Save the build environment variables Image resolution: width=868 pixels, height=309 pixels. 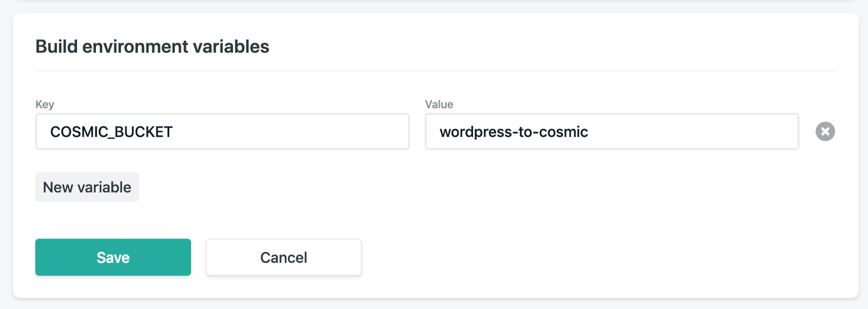(x=113, y=257)
